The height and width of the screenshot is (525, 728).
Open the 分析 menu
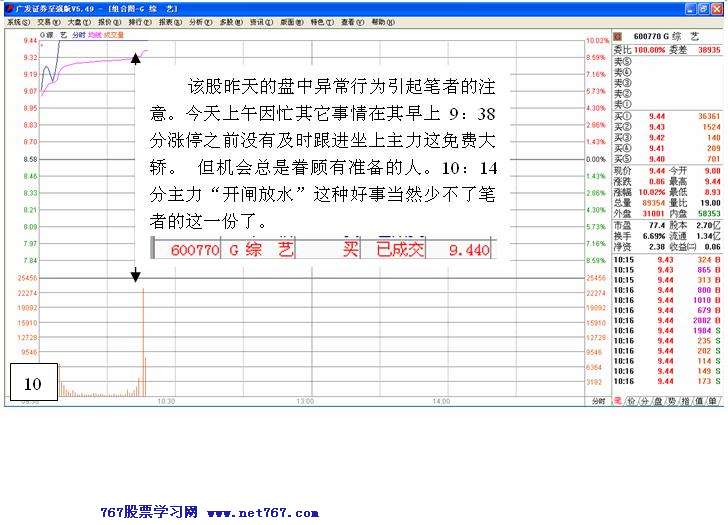point(201,22)
